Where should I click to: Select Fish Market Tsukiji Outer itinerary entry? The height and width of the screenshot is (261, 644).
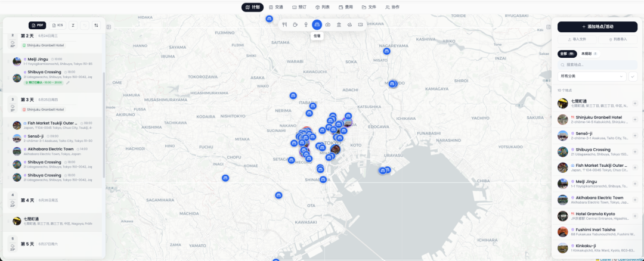point(54,125)
